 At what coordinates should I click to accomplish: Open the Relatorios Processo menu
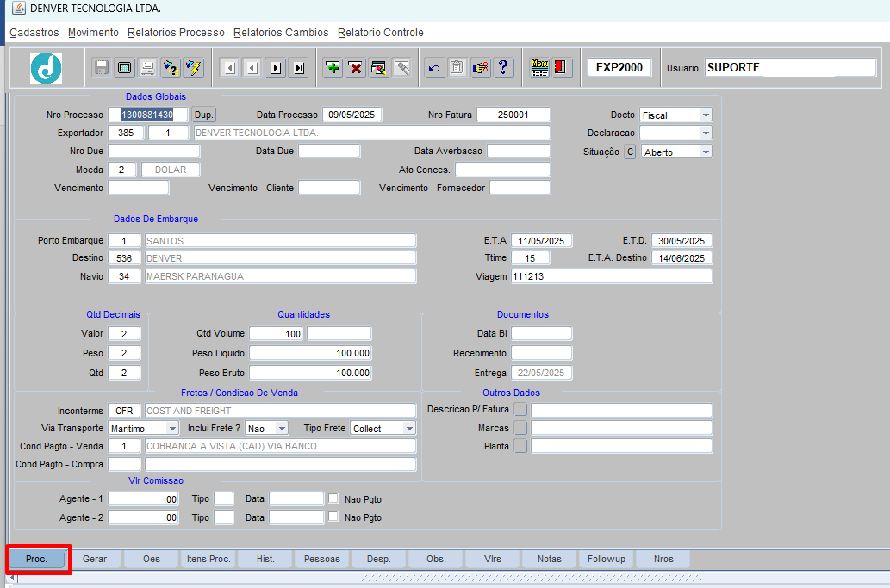(x=176, y=33)
